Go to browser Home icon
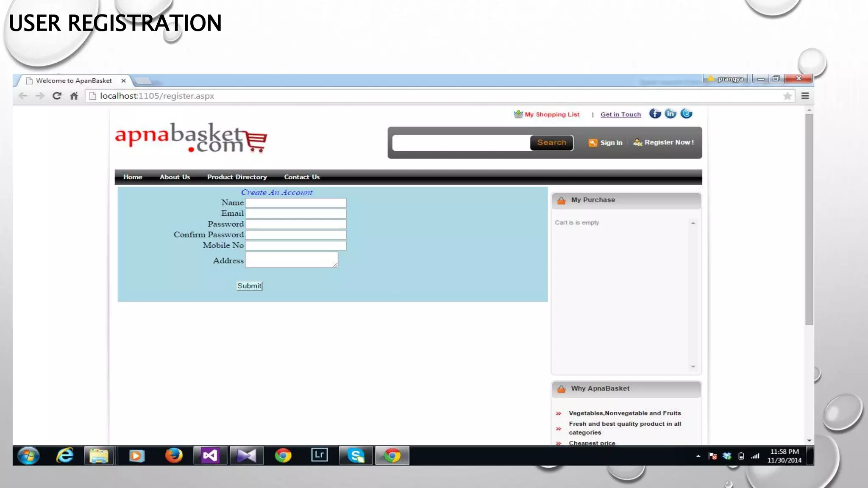The height and width of the screenshot is (488, 868). [74, 96]
